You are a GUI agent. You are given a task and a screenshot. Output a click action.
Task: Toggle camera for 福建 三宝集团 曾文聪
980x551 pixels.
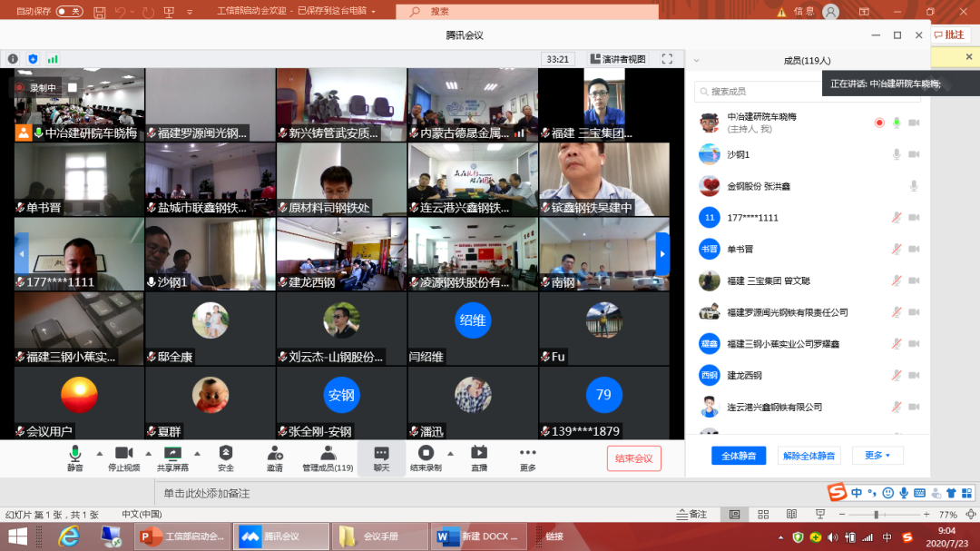913,280
